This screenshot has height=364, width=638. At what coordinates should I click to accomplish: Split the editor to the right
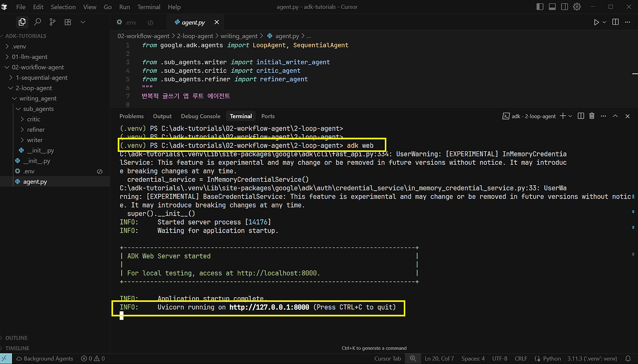pos(616,22)
